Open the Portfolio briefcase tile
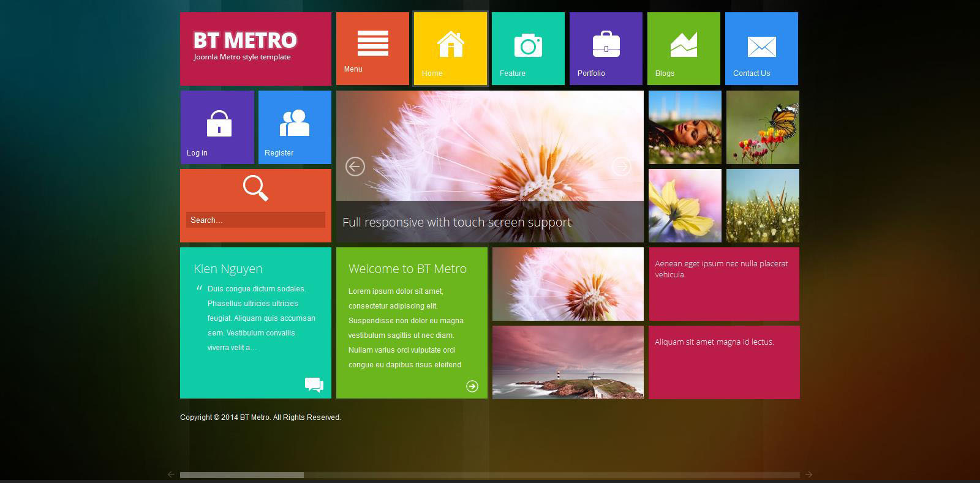Image resolution: width=980 pixels, height=483 pixels. [606, 48]
